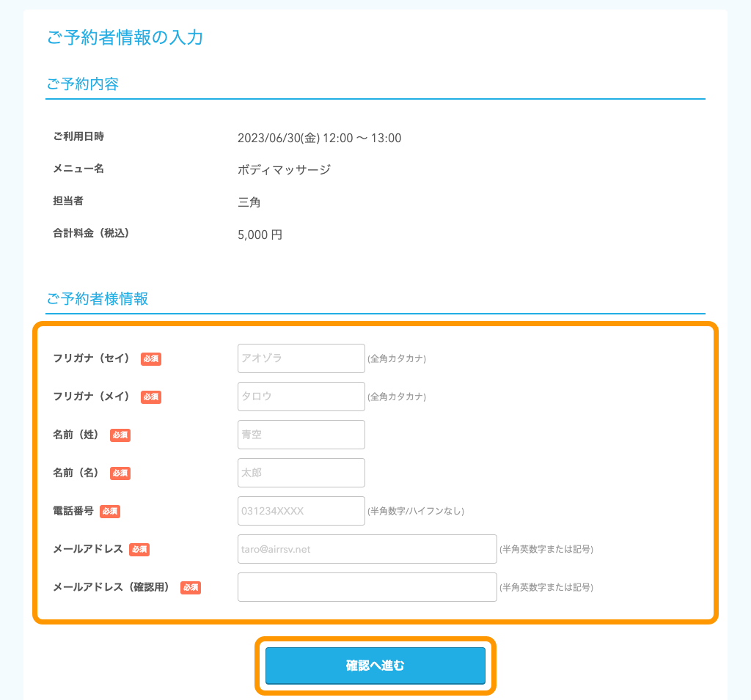Viewport: 751px width, 700px height.
Task: Select the ご予約者情報の入力 page heading
Action: [125, 37]
